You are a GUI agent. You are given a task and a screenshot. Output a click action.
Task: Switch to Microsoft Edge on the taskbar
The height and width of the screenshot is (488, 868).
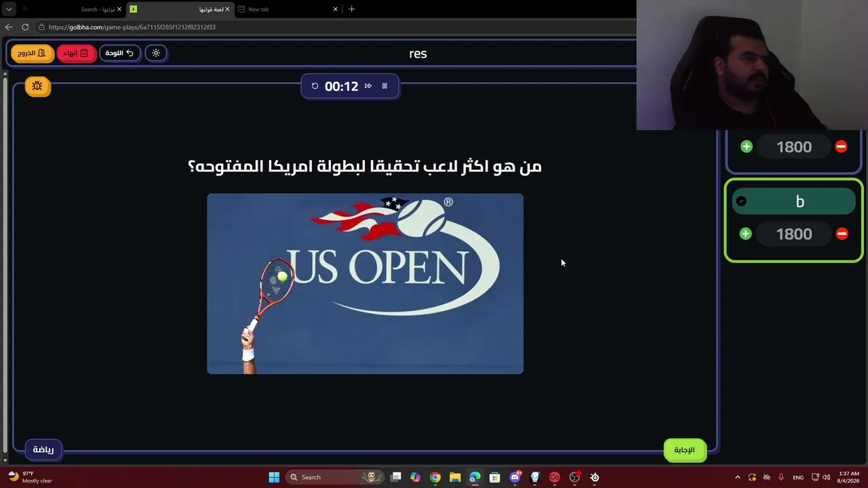click(x=475, y=477)
